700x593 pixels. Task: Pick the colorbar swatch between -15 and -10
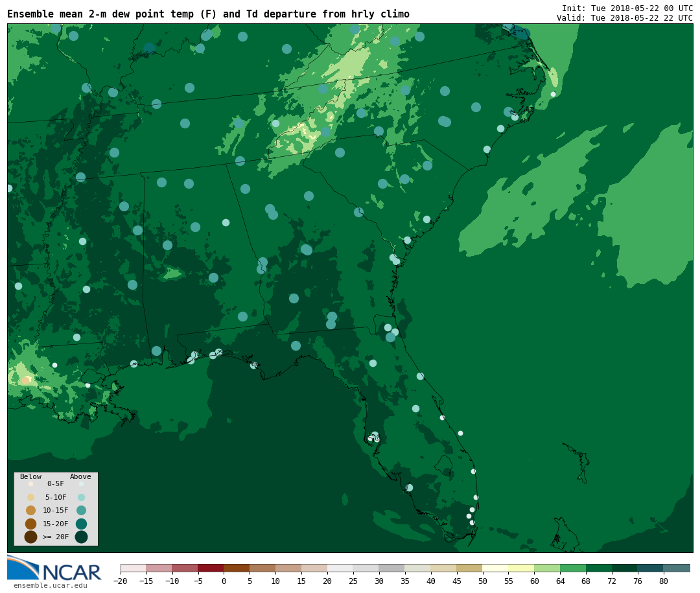(159, 568)
